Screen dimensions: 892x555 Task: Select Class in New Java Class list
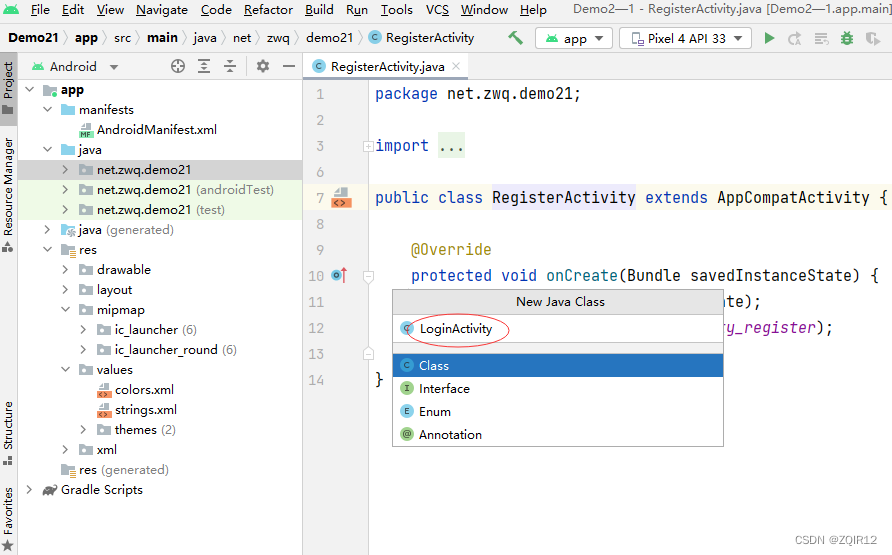558,366
